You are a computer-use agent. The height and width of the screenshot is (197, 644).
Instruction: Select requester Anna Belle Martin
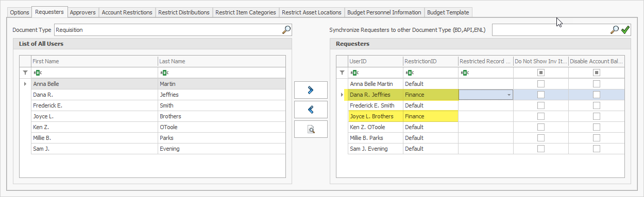click(x=375, y=83)
